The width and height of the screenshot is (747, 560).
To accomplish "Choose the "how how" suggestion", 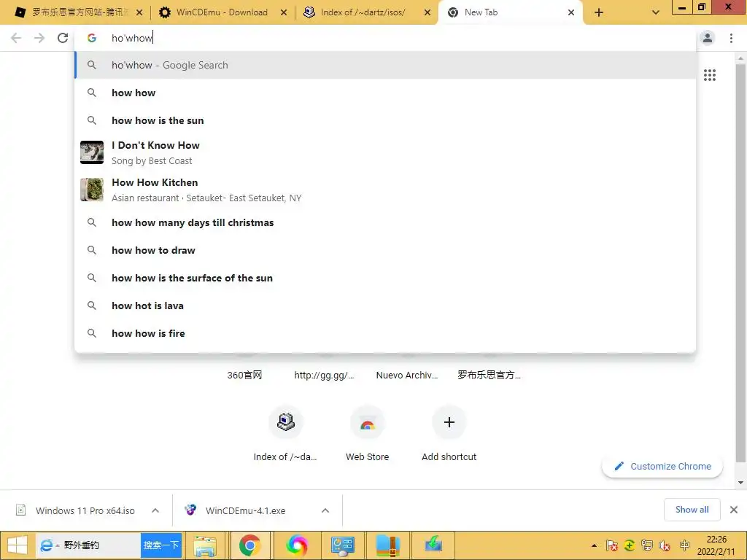I will pos(385,93).
